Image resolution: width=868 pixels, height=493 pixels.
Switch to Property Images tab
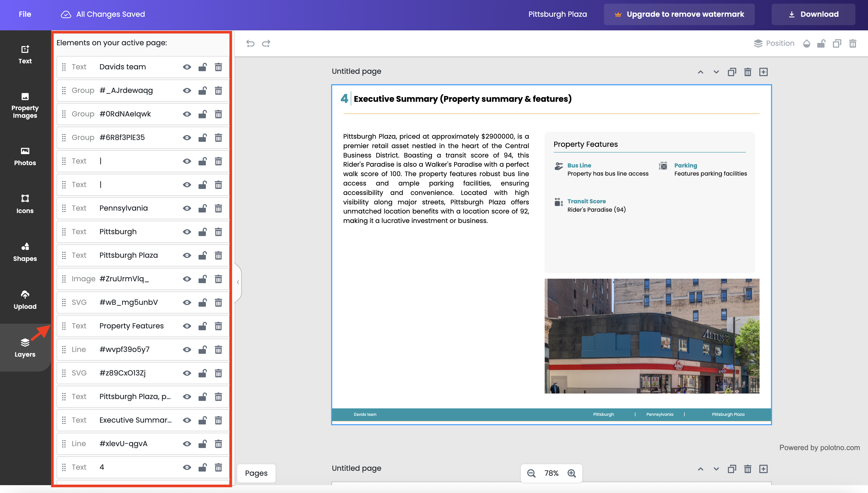25,106
